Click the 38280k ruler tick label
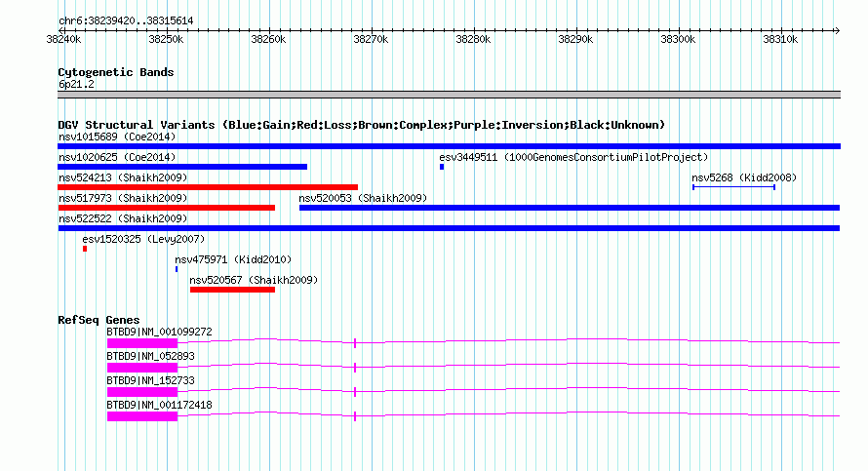 click(x=473, y=40)
